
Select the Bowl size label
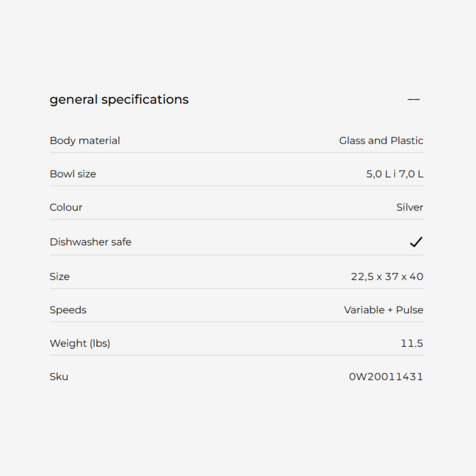[x=73, y=174]
